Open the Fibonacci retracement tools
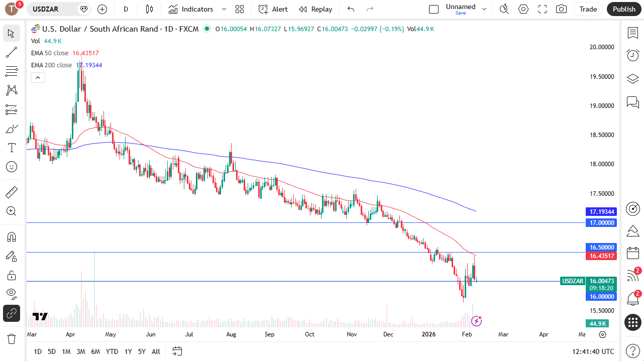 coord(11,71)
